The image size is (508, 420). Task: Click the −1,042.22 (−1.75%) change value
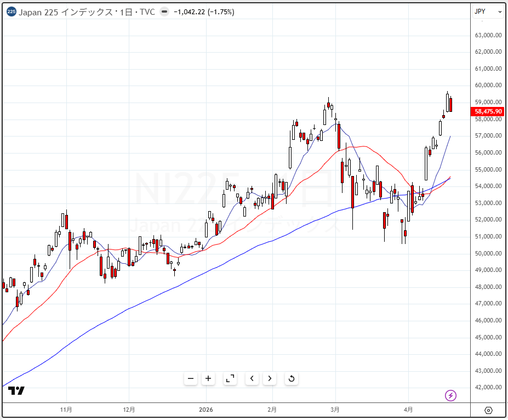203,12
